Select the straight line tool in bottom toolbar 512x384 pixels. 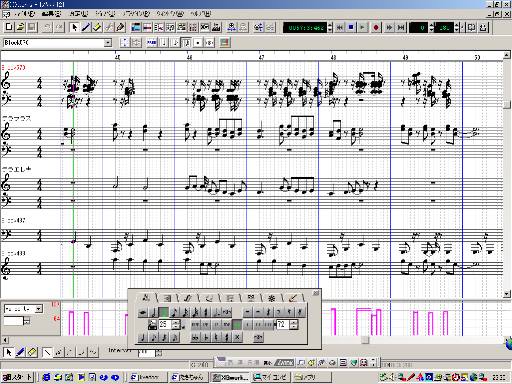47,352
